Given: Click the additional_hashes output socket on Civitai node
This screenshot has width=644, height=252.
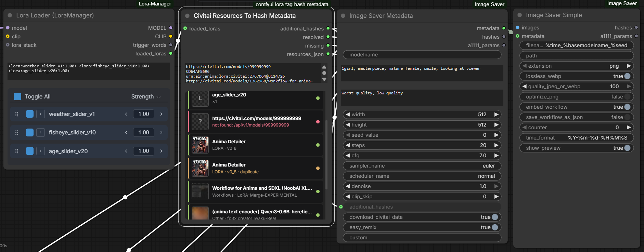Looking at the screenshot, I should coord(328,28).
